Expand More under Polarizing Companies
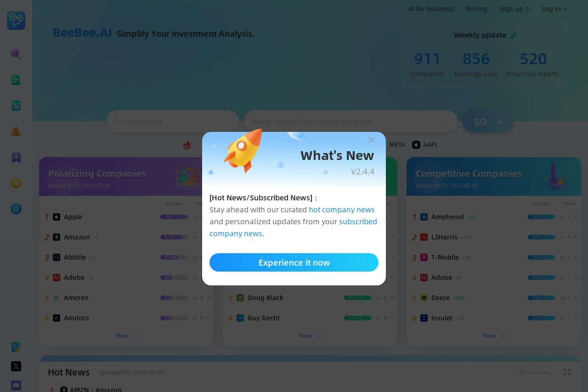 click(127, 336)
